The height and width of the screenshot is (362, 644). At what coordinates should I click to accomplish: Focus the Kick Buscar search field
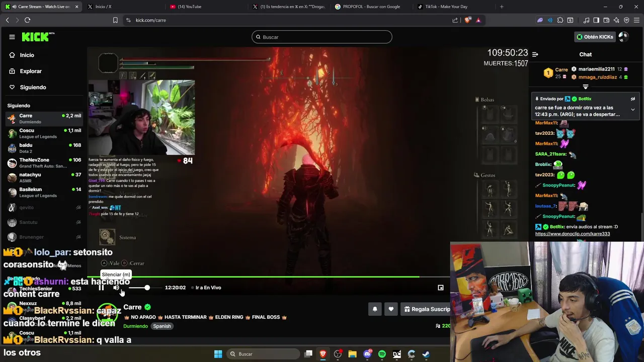322,37
